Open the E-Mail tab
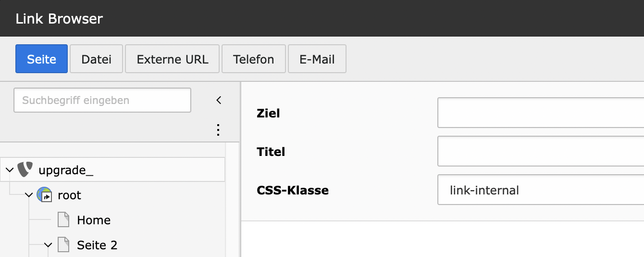 (x=317, y=59)
